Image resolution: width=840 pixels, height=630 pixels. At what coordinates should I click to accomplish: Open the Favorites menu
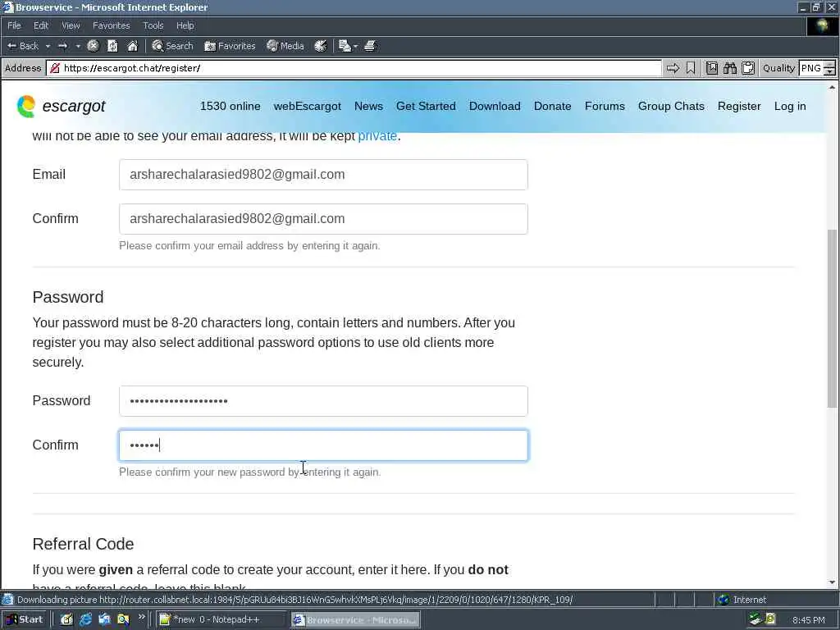pos(111,25)
